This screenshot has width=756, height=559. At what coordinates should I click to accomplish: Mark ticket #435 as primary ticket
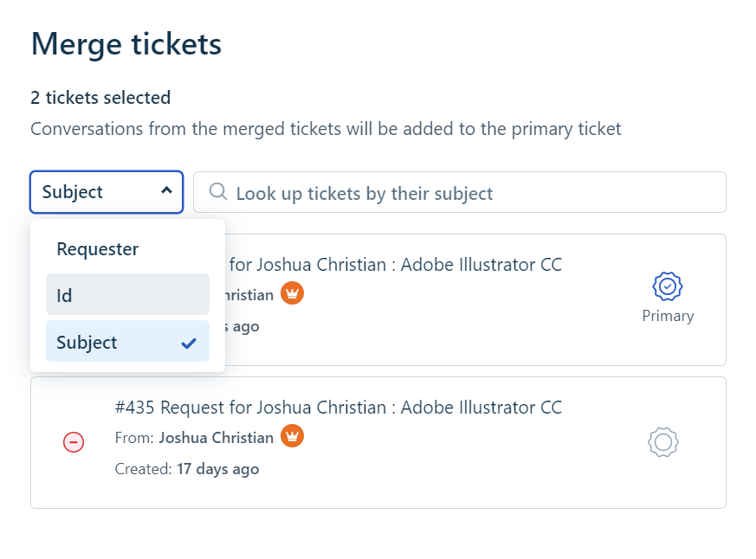(662, 442)
